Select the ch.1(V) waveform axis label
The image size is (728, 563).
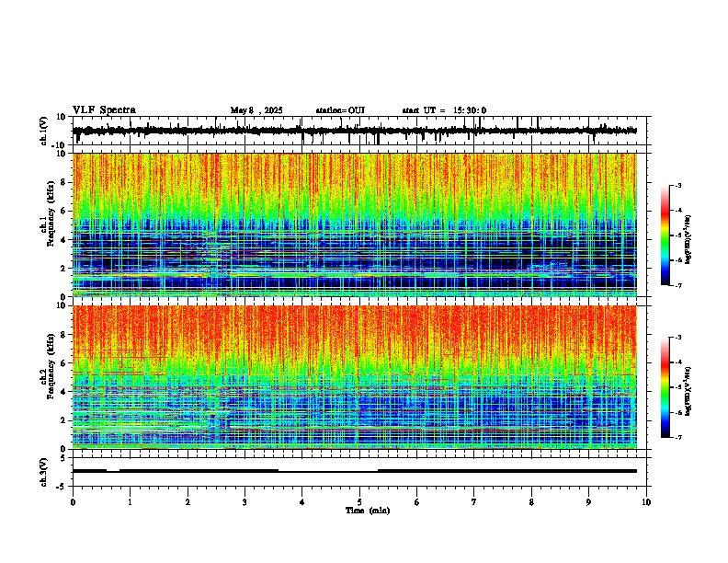click(44, 131)
